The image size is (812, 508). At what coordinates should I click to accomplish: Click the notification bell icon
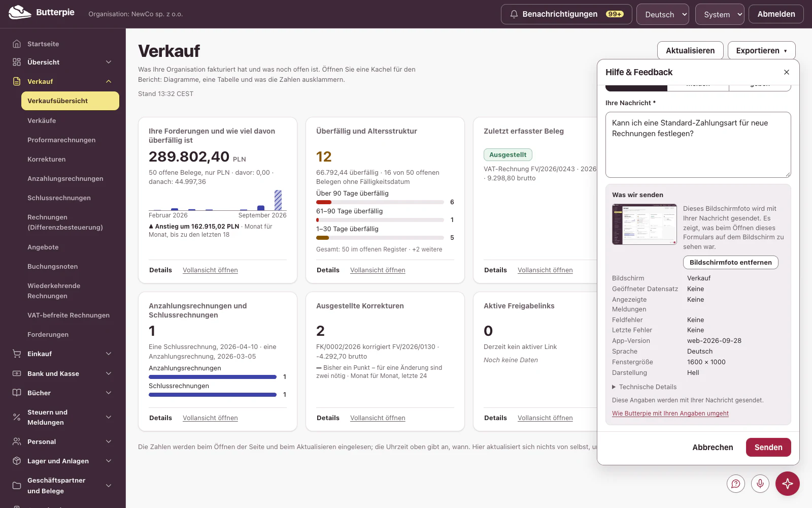(x=514, y=14)
